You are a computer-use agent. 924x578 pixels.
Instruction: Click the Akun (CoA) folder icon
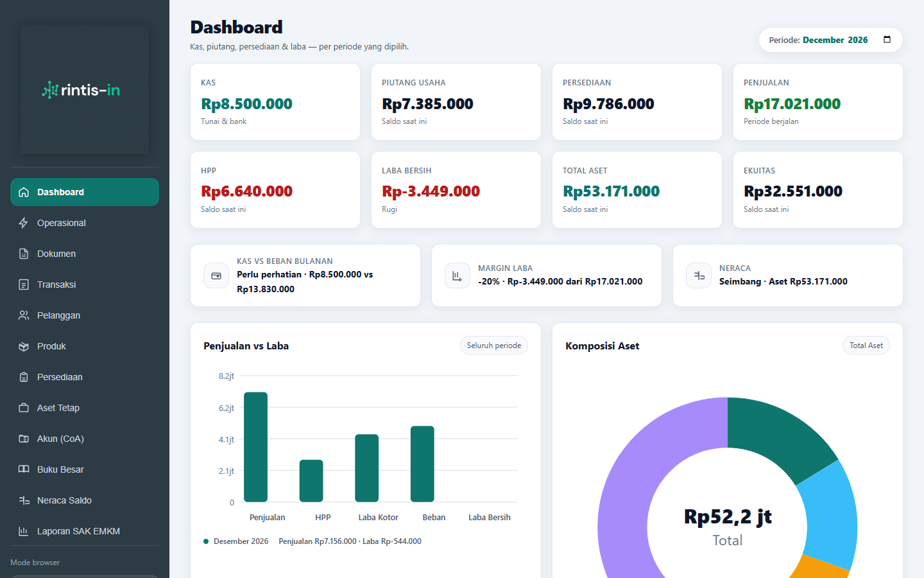click(x=24, y=439)
